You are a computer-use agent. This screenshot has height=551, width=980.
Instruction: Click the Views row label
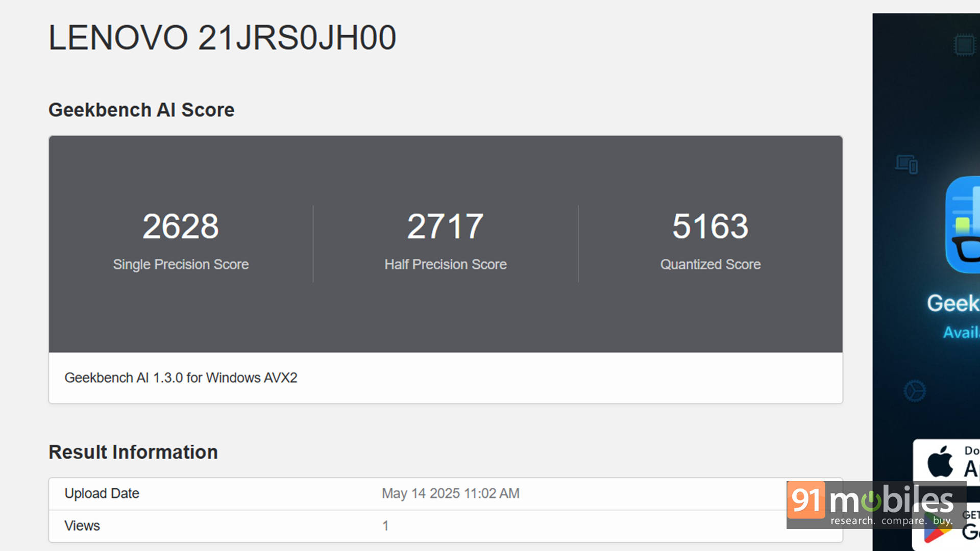(82, 525)
